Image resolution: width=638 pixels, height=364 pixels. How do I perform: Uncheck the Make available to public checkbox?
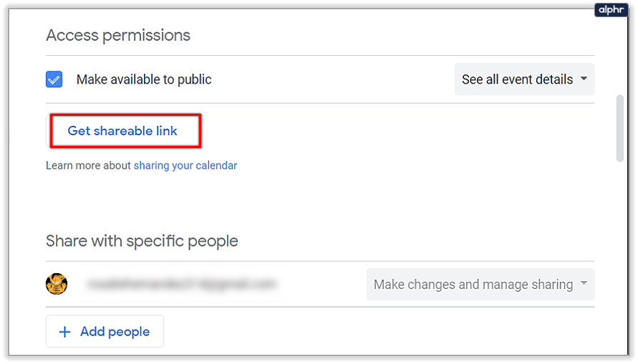tap(54, 79)
